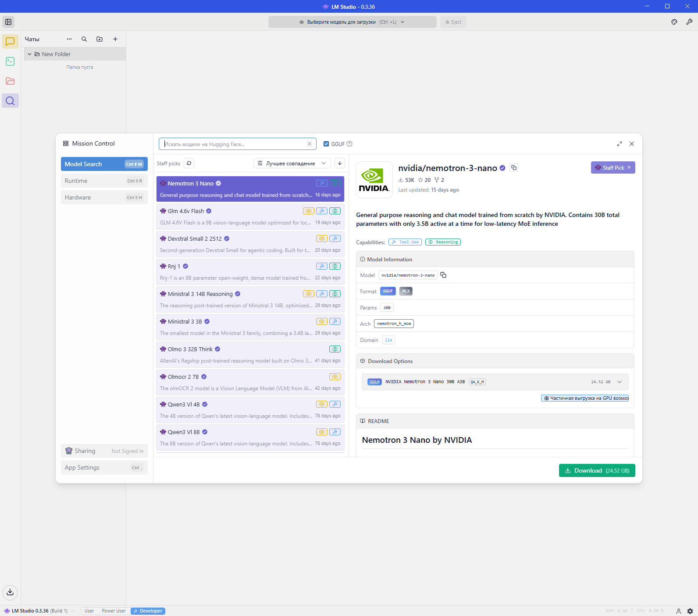Switch to the Hardware tab
The height and width of the screenshot is (616, 698).
(x=104, y=197)
